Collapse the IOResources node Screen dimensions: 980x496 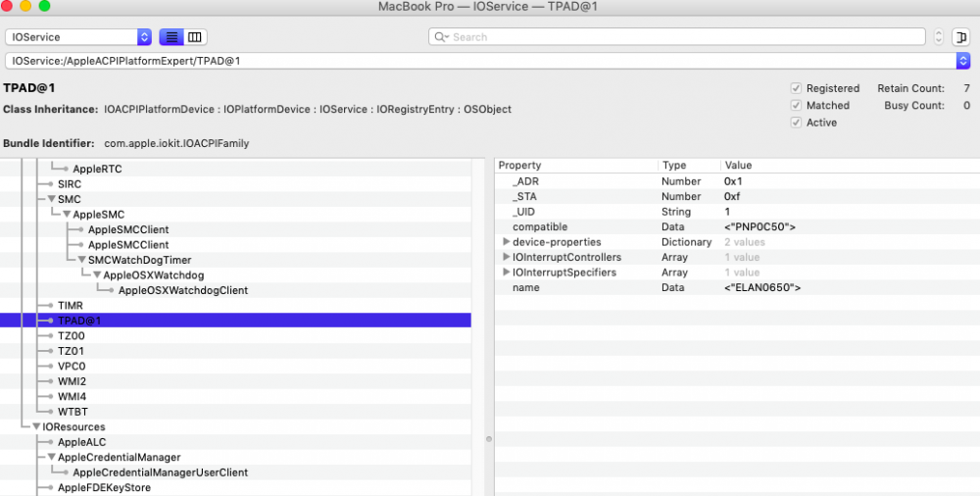tap(36, 426)
